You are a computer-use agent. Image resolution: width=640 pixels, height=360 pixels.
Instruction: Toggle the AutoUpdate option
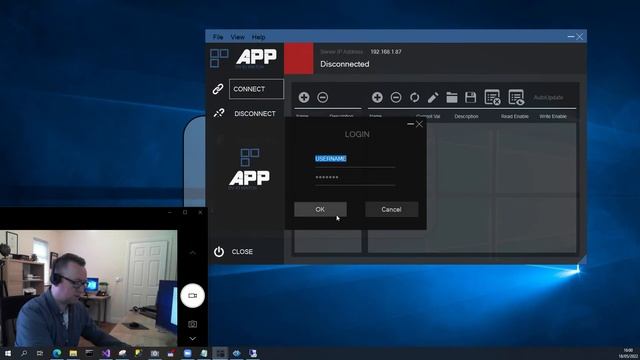pyautogui.click(x=548, y=98)
